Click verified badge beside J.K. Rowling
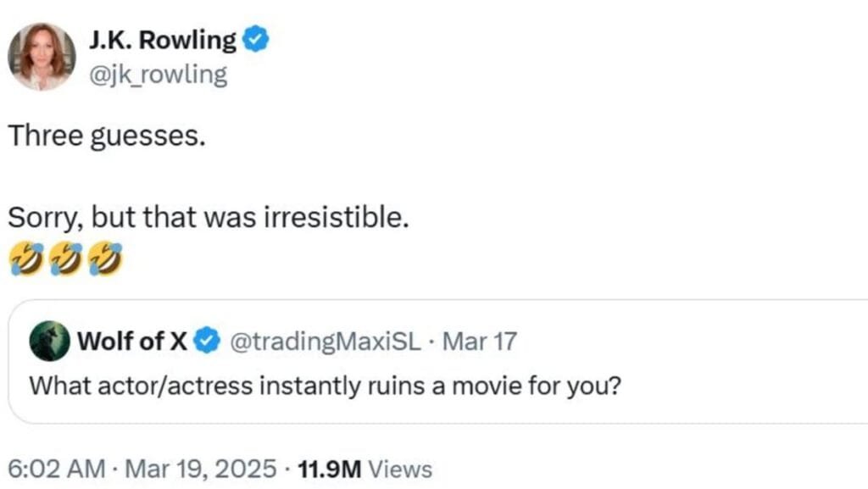 click(x=257, y=40)
